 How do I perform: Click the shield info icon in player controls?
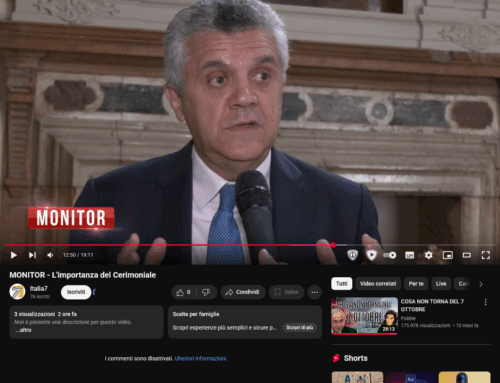(352, 255)
